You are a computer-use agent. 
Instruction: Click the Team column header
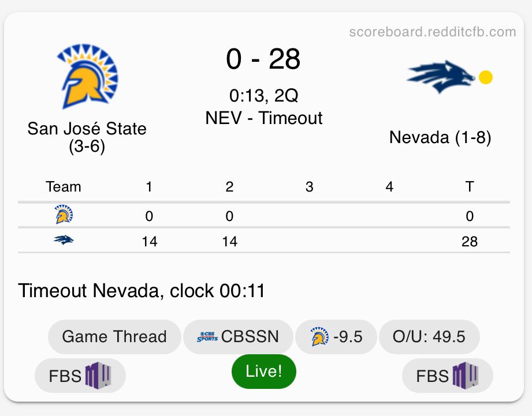(x=64, y=187)
